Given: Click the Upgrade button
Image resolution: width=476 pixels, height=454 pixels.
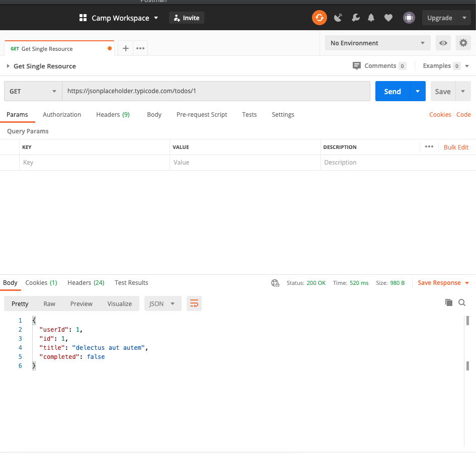Looking at the screenshot, I should [440, 18].
